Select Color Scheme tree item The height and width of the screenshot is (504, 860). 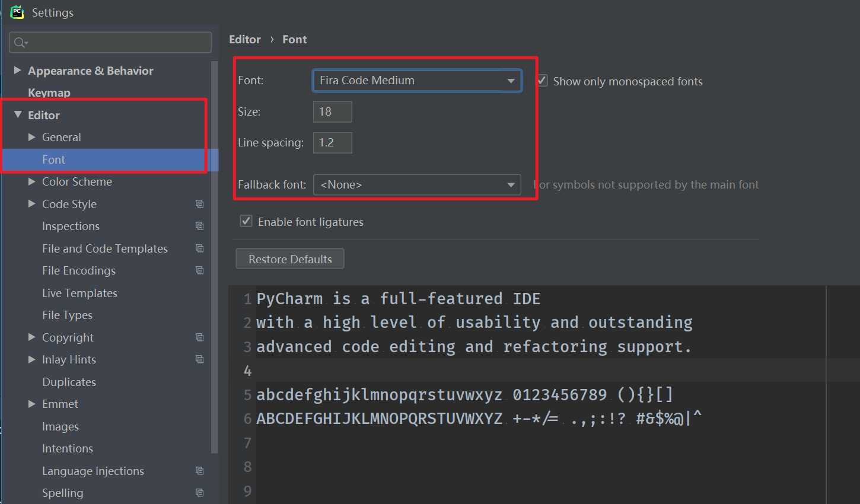[x=77, y=181]
